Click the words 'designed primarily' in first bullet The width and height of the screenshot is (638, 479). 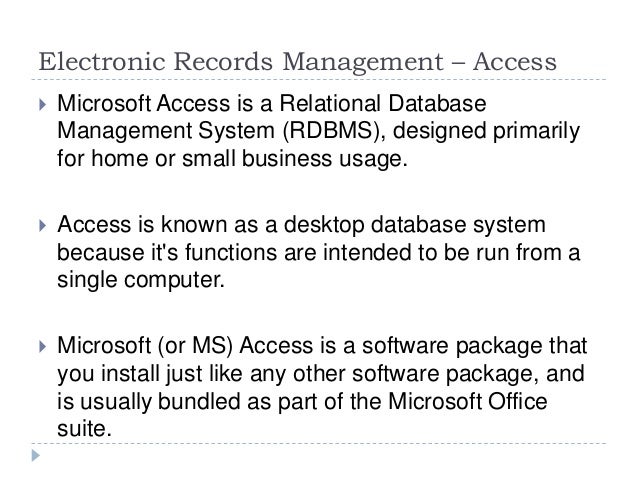click(x=486, y=131)
